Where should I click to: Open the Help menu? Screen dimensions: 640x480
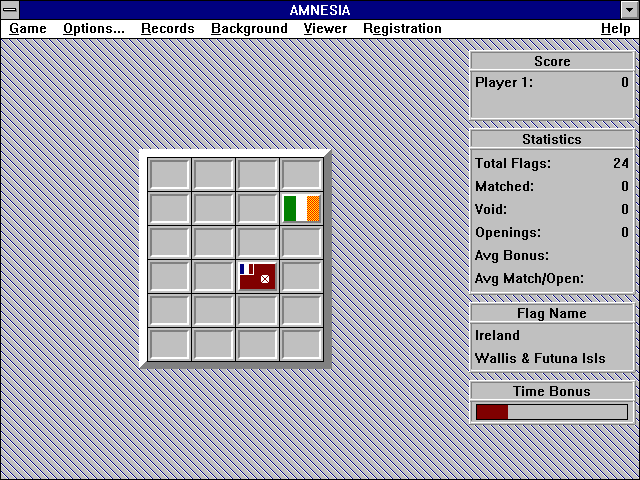tap(616, 29)
